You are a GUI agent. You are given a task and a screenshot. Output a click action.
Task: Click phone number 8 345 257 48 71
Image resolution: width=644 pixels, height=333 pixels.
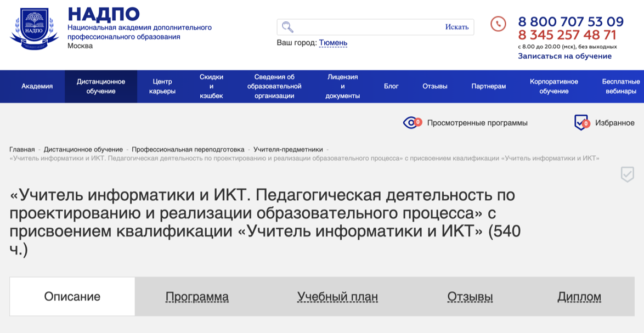[x=567, y=35]
